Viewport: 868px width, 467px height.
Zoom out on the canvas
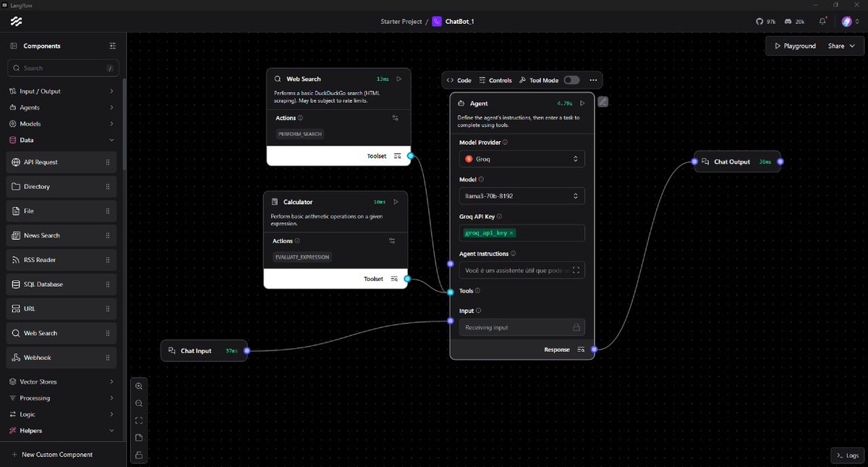139,403
